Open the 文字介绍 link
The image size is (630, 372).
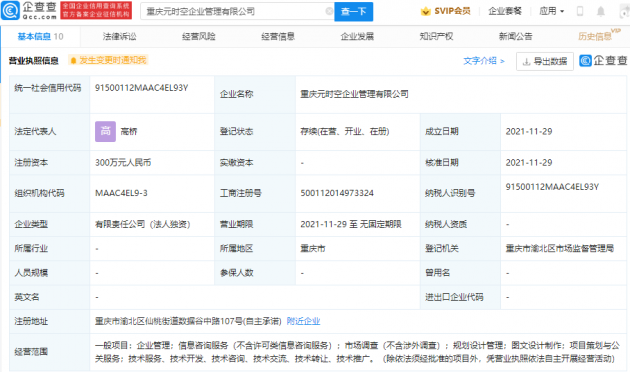click(484, 61)
